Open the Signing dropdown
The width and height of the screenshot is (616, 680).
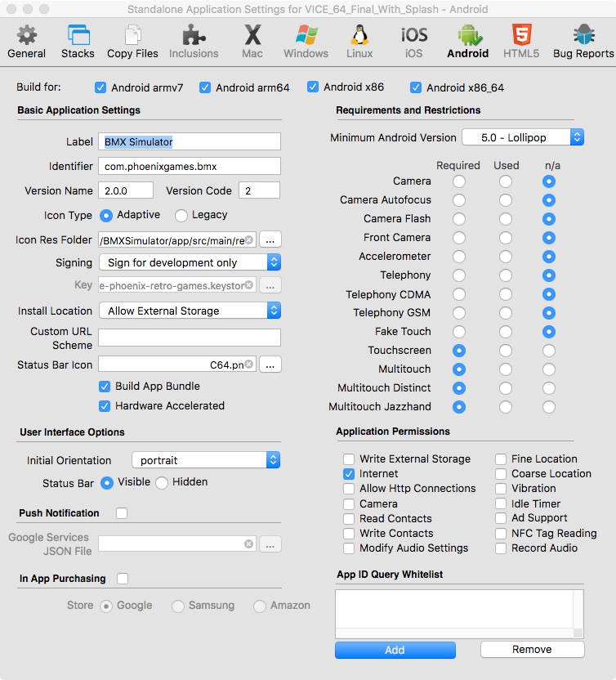(190, 262)
